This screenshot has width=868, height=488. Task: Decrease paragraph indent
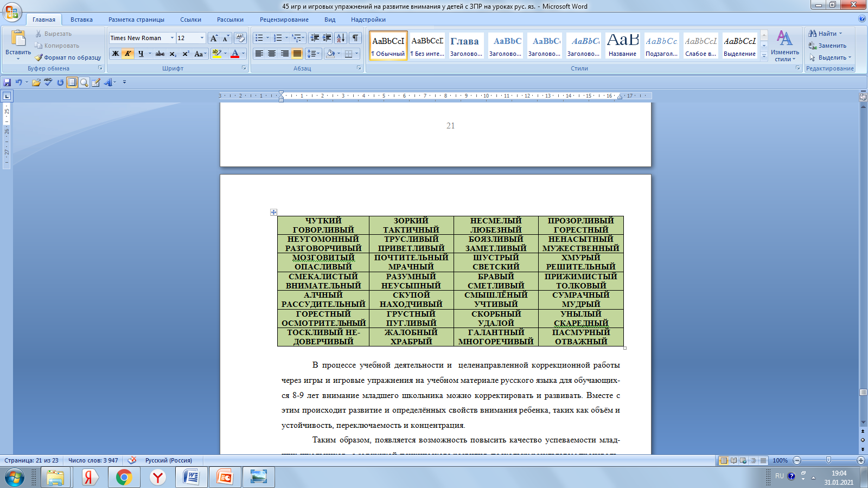[x=315, y=38]
